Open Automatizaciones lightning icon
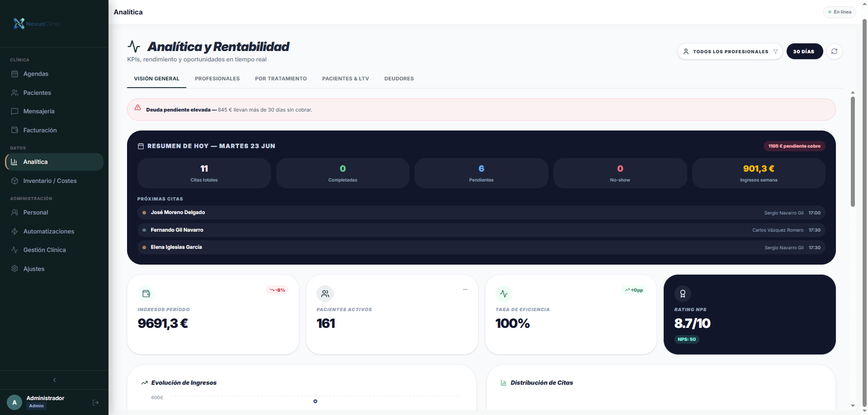The image size is (868, 415). coord(14,231)
